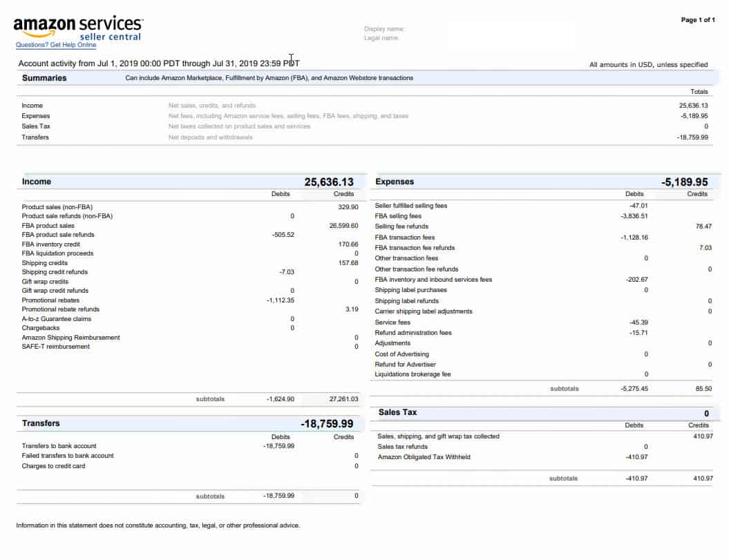Click the Sales Tax section heading
Screen dimensions: 729x560
pyautogui.click(x=397, y=412)
